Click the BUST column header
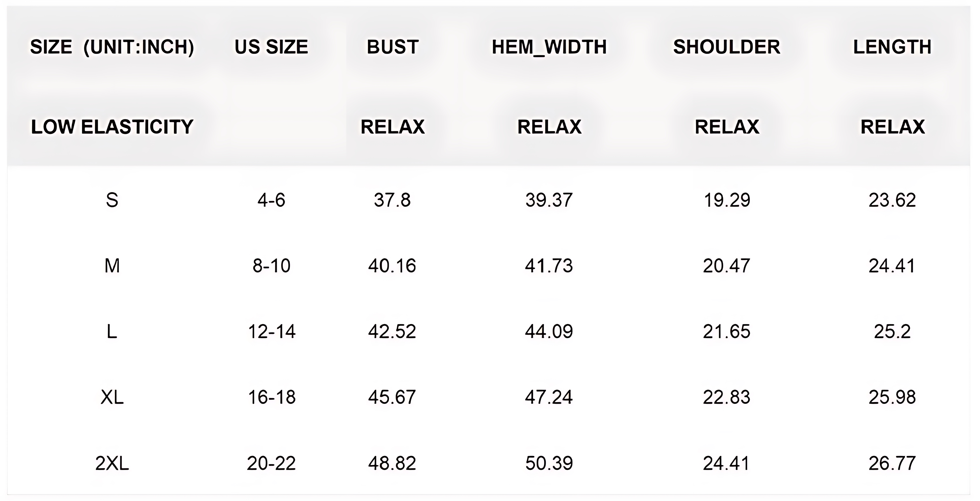Screen dimensions: 980x501 392,47
